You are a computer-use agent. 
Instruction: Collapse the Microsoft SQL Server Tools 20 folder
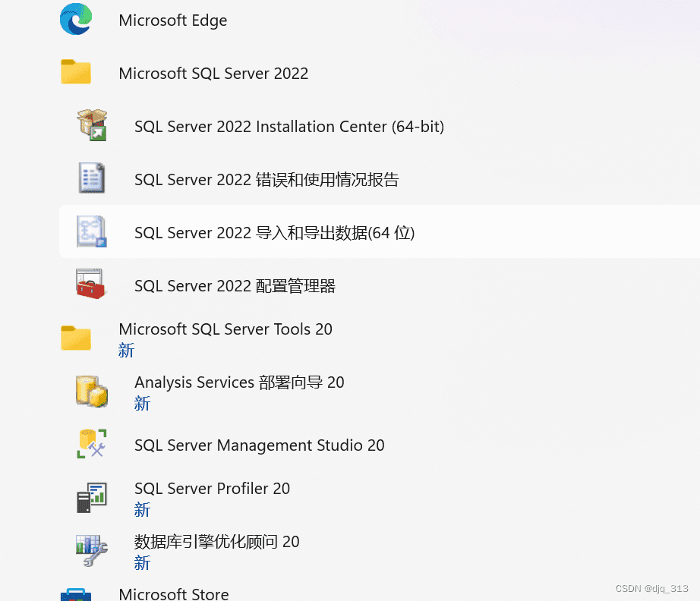[x=225, y=329]
